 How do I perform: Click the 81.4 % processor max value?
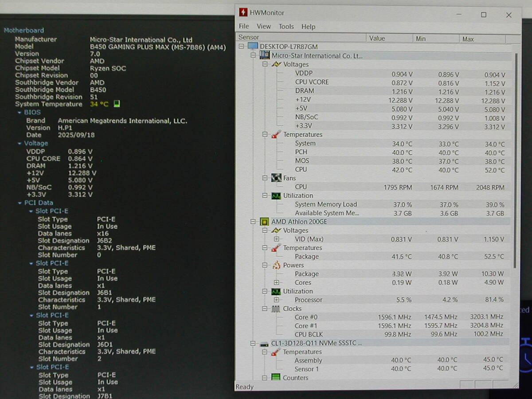click(x=494, y=300)
